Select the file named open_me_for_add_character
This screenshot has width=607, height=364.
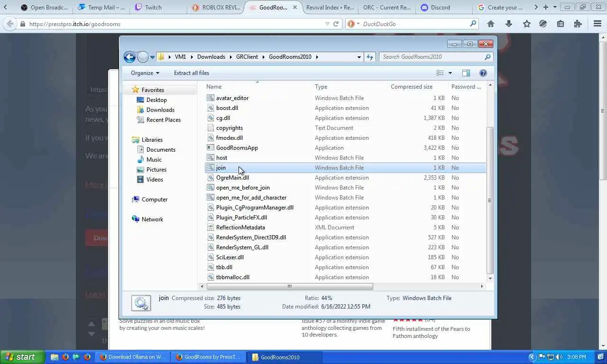coord(251,198)
